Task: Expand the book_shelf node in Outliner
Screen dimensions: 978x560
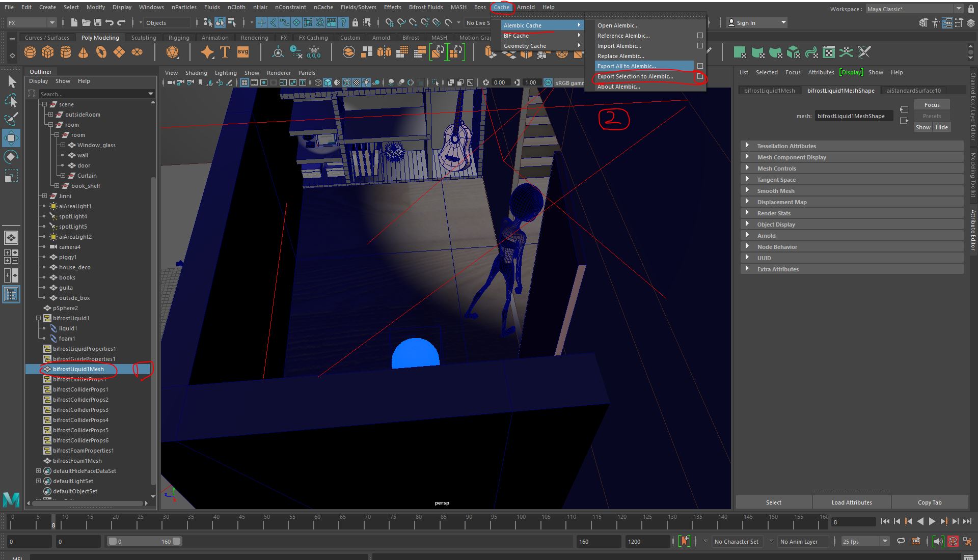Action: pos(57,186)
